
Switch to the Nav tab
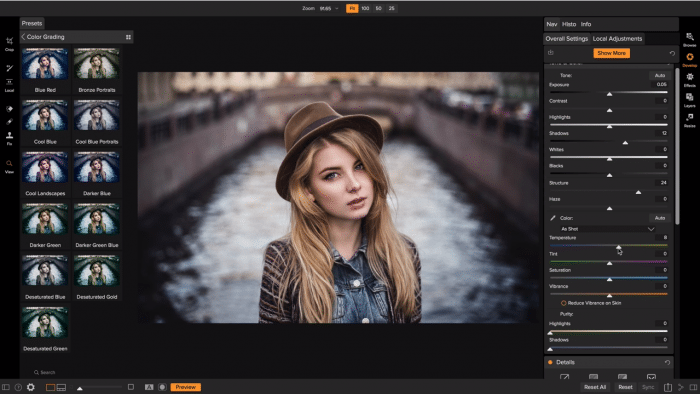[x=552, y=24]
